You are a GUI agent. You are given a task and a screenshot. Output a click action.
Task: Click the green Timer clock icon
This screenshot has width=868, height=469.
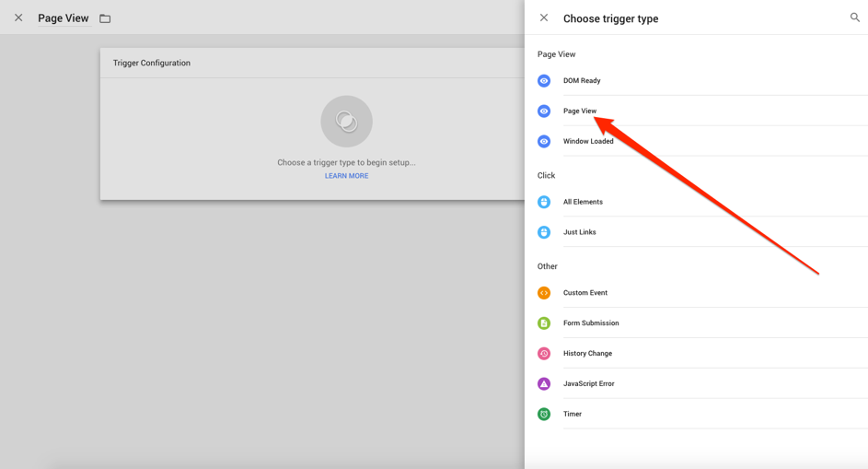click(x=544, y=415)
